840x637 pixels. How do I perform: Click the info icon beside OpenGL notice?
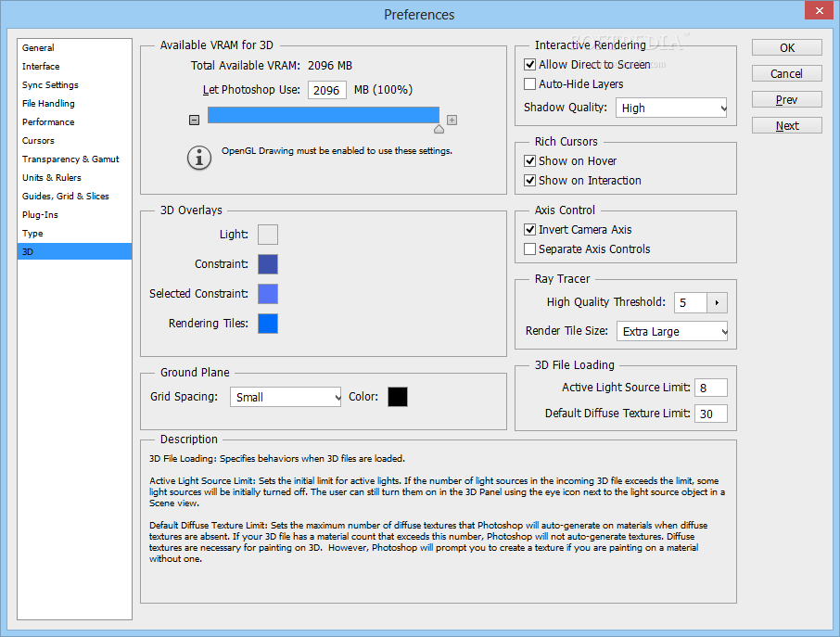198,158
